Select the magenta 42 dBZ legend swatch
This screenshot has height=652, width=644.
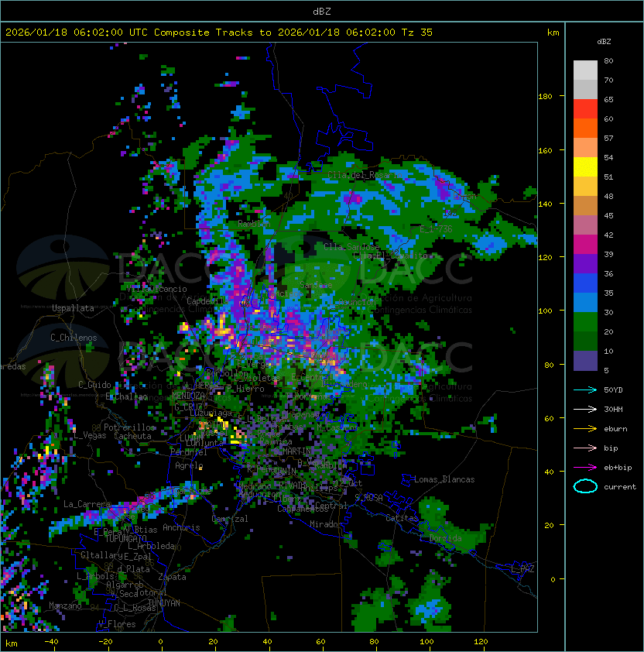[585, 245]
